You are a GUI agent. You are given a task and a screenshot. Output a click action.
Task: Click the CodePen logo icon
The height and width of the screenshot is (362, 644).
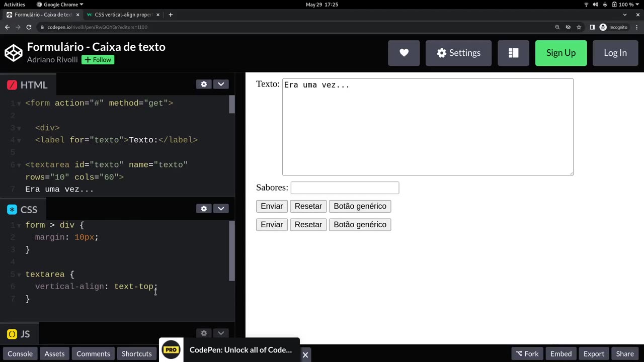point(14,53)
